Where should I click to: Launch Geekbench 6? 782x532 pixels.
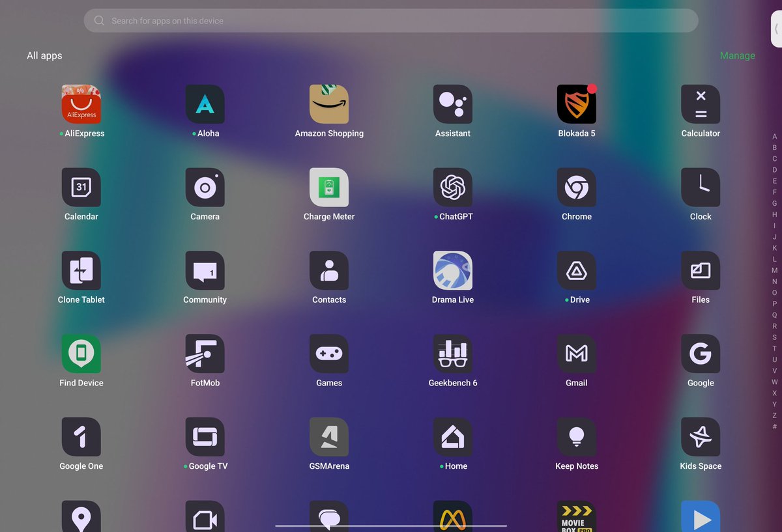453,354
